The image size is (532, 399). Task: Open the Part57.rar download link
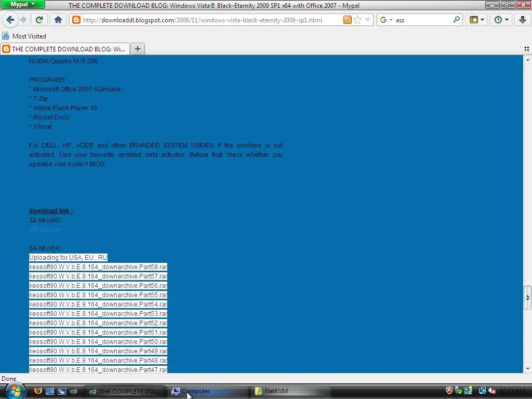(98, 276)
